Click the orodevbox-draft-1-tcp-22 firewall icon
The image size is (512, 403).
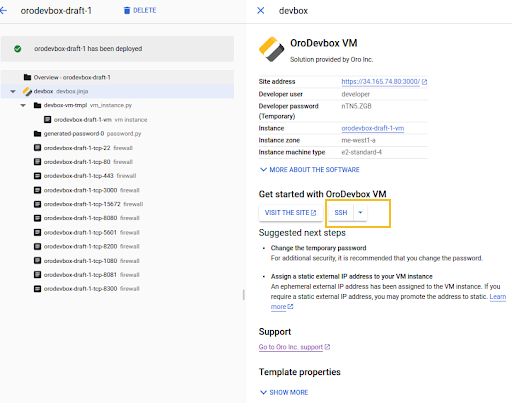tap(37, 148)
